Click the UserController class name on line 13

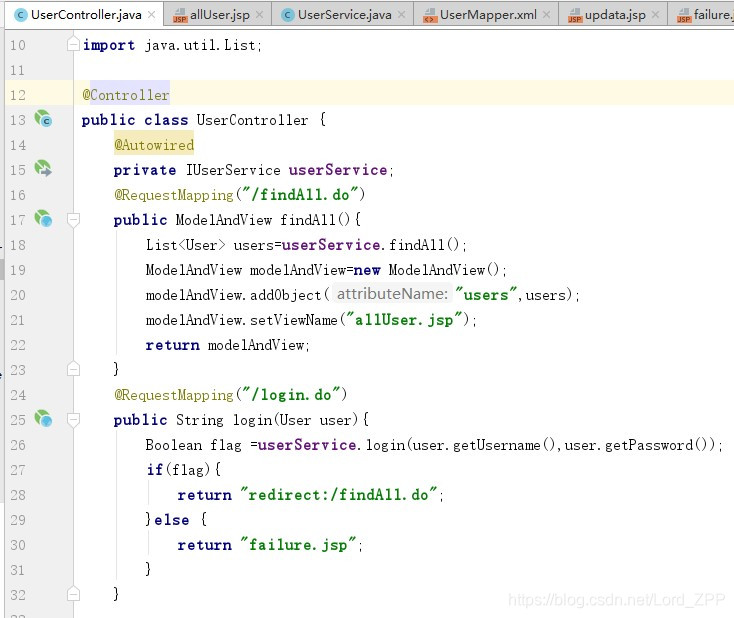click(252, 120)
